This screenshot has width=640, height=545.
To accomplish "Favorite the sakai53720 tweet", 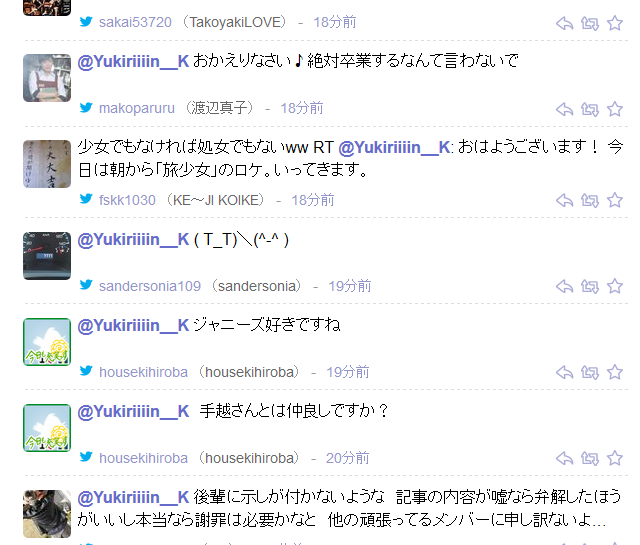I will [615, 23].
